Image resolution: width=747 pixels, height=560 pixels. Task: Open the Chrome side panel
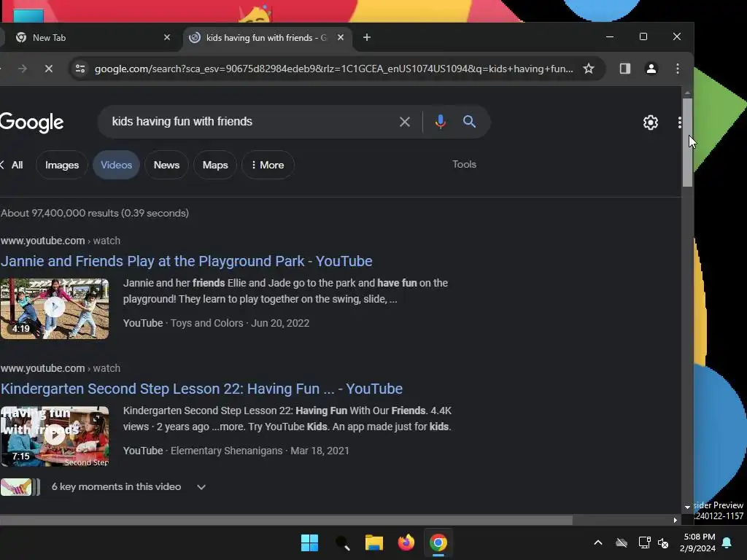(625, 69)
